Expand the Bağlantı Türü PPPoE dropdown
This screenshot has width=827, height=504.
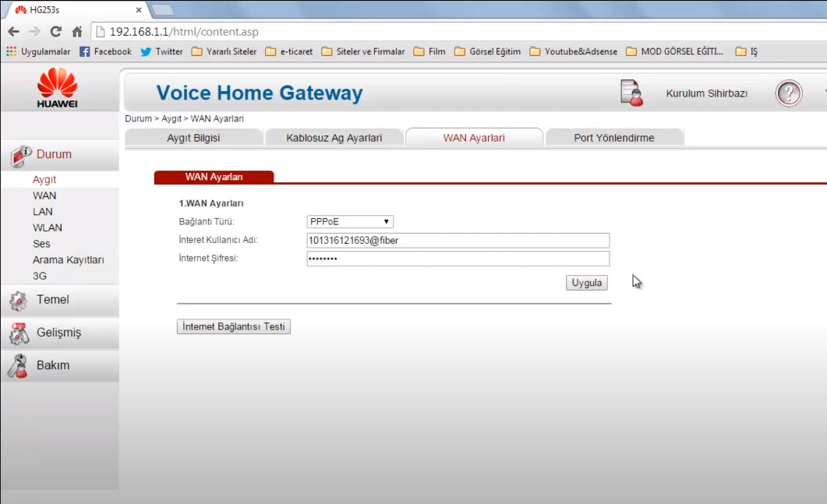350,222
